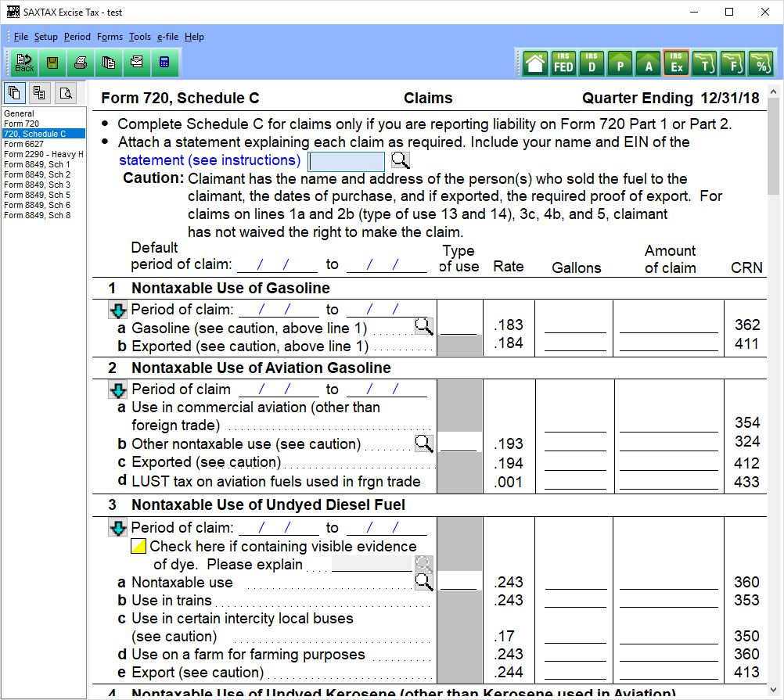Open the Forms menu
The height and width of the screenshot is (700, 784).
[110, 37]
